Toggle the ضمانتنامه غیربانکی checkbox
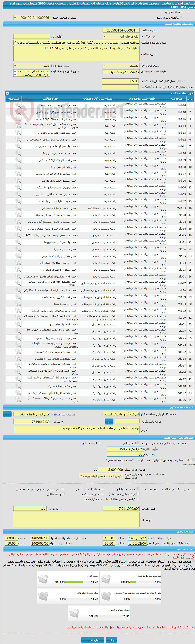This screenshot has width=195, height=644. click(x=102, y=489)
